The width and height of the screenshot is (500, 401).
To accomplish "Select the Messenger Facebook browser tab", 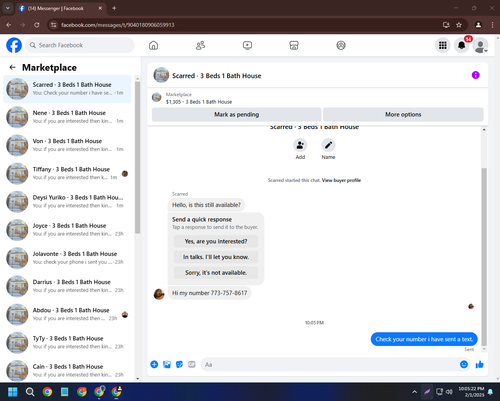I will click(x=60, y=8).
